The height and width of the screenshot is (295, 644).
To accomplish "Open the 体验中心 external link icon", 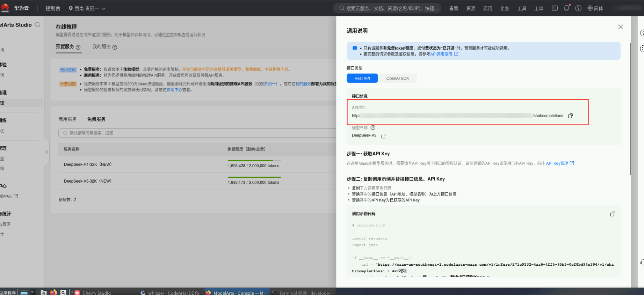I will pyautogui.click(x=16, y=196).
